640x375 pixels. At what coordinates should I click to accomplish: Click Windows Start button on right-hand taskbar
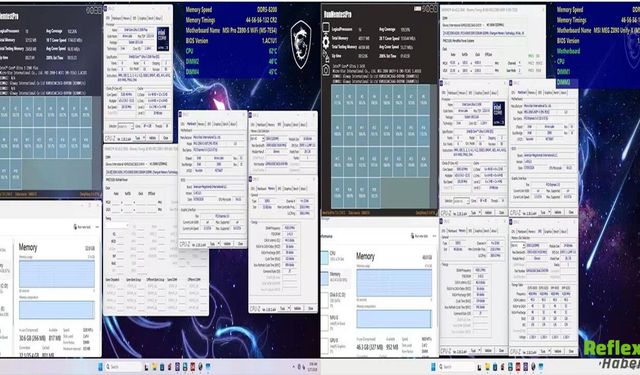pyautogui.click(x=433, y=367)
